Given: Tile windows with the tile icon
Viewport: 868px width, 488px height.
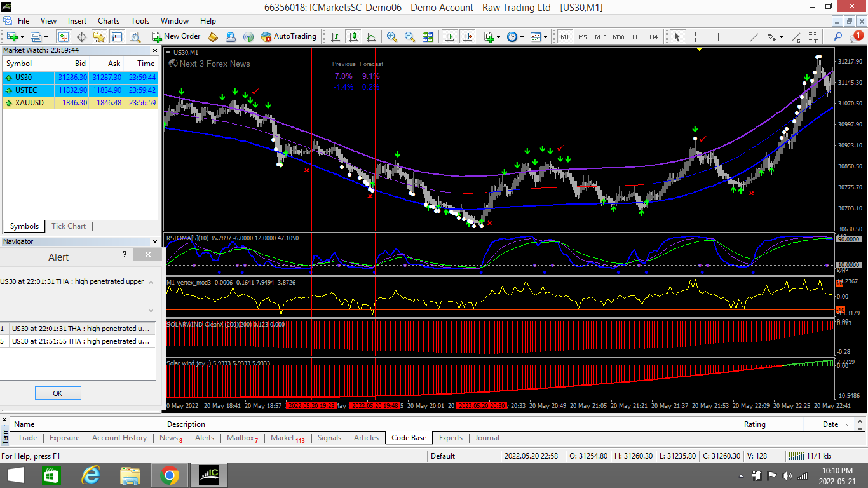Looking at the screenshot, I should [x=428, y=37].
